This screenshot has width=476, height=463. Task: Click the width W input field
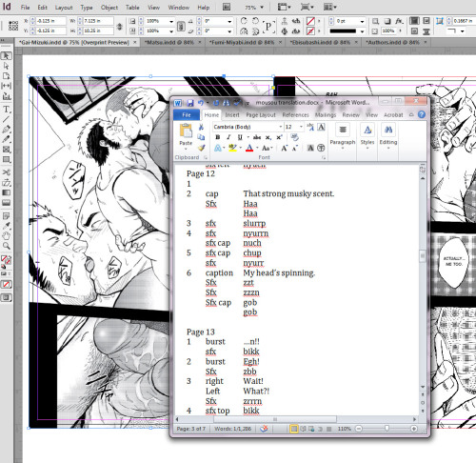pos(98,21)
